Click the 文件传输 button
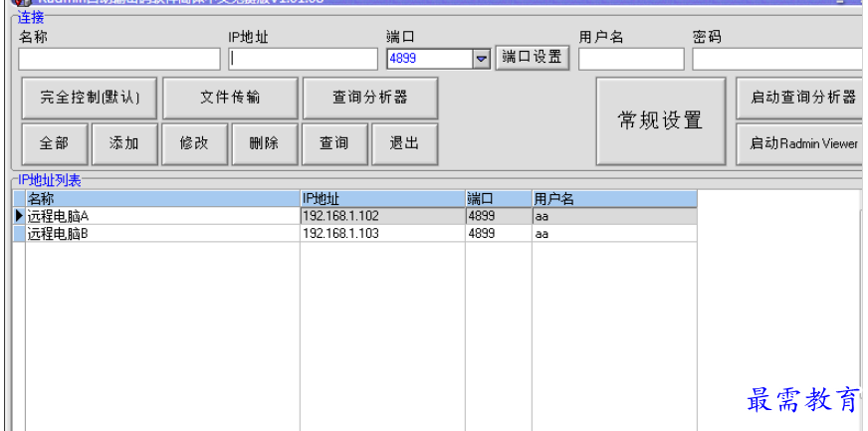This screenshot has width=868, height=431. tap(230, 98)
